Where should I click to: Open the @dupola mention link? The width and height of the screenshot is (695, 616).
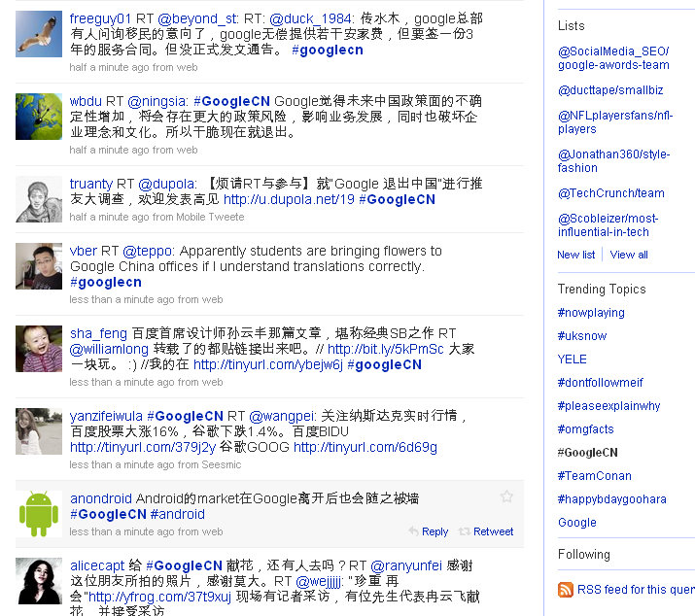pyautogui.click(x=167, y=184)
